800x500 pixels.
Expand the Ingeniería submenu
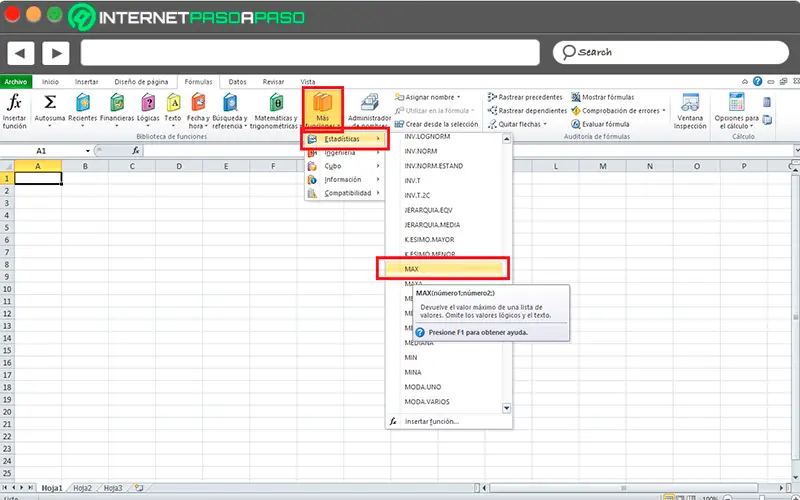point(344,153)
